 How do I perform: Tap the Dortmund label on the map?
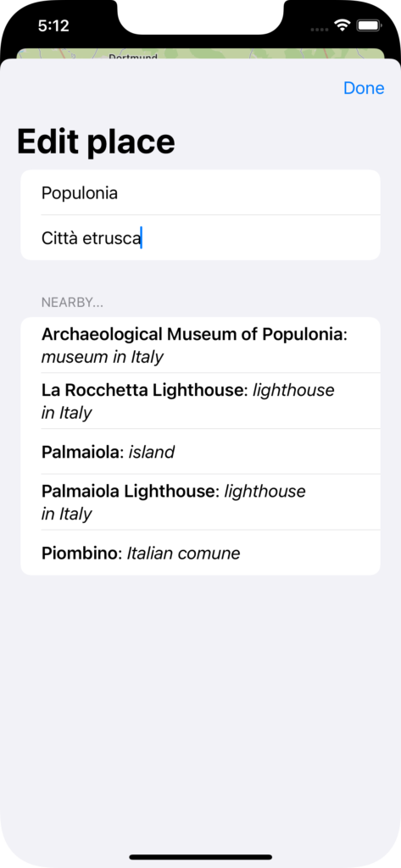(133, 55)
